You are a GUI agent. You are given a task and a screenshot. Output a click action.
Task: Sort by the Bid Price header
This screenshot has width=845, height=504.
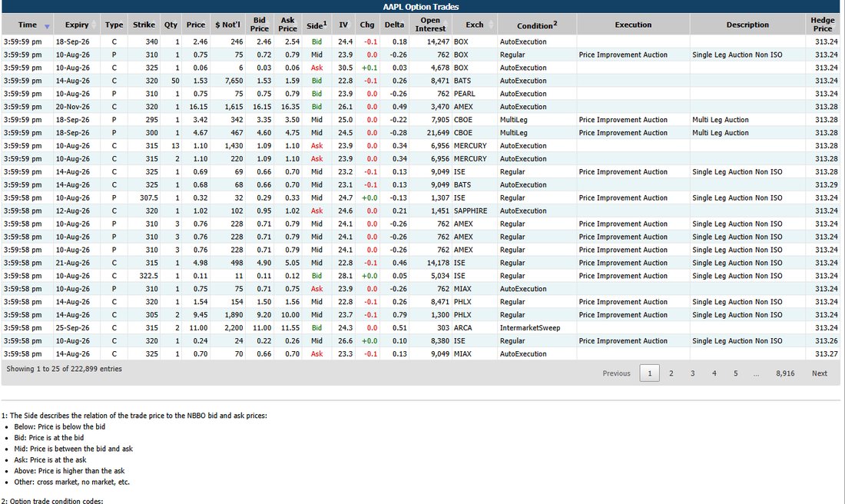click(x=259, y=25)
